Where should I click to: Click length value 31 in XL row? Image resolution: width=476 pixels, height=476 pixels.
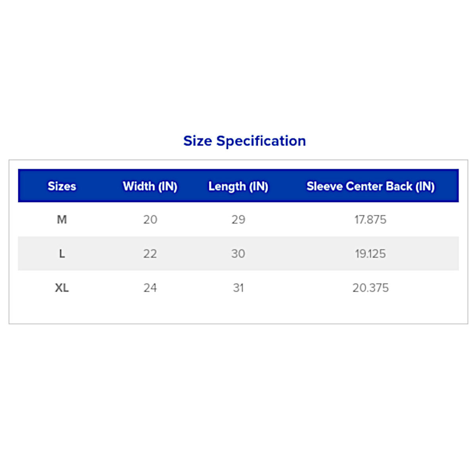click(x=238, y=288)
